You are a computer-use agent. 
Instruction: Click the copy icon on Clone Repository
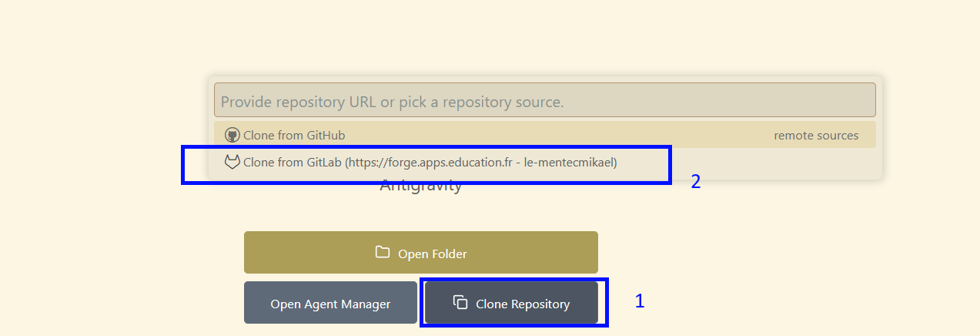click(460, 303)
